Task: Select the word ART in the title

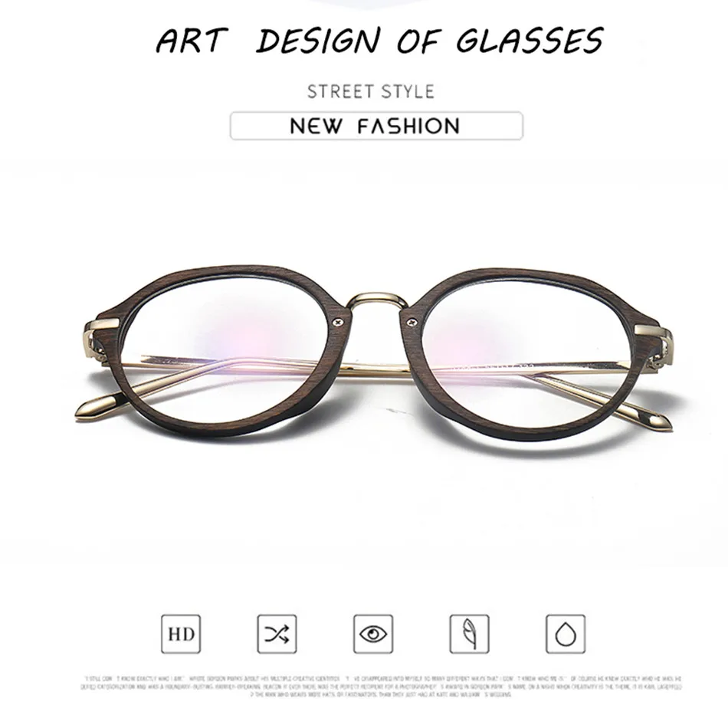Action: coord(192,41)
